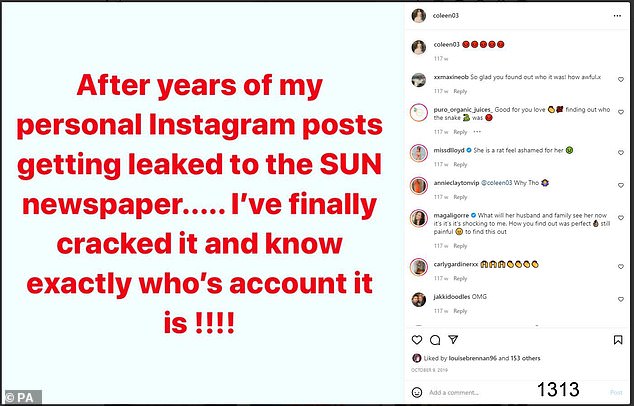Open xxmaxineob's profile avatar
The width and height of the screenshot is (634, 406).
[418, 76]
